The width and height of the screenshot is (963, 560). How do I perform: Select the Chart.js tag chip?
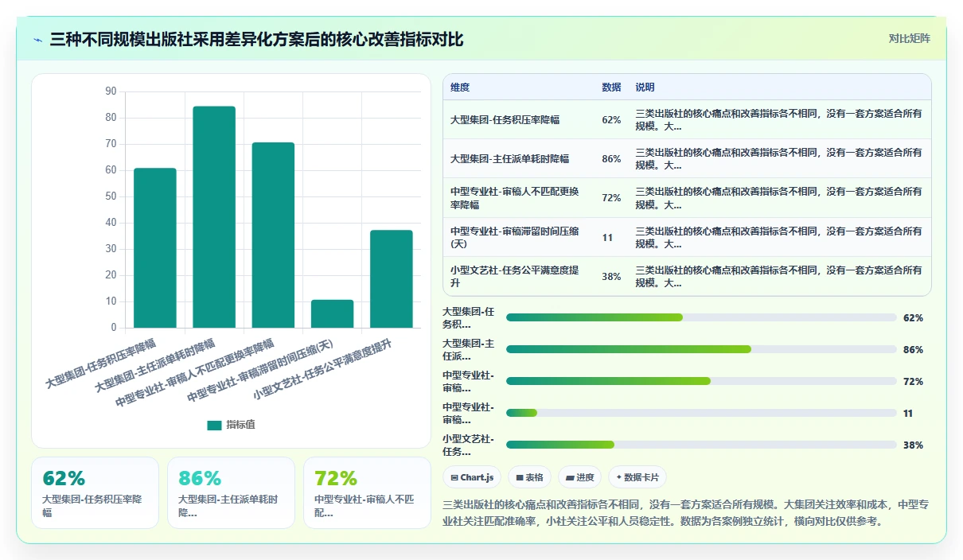pyautogui.click(x=472, y=477)
